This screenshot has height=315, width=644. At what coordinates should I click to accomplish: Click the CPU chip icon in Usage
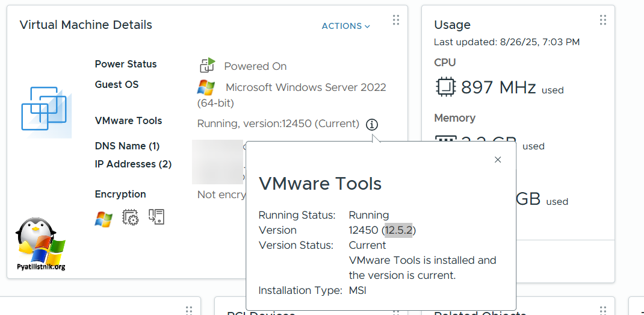click(445, 87)
